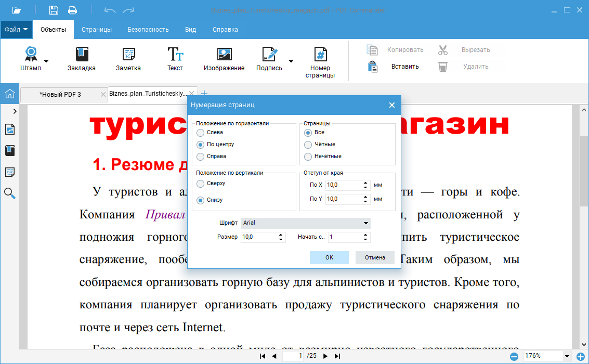This screenshot has width=589, height=364.
Task: Click Вырезать in the ribbon
Action: [464, 49]
